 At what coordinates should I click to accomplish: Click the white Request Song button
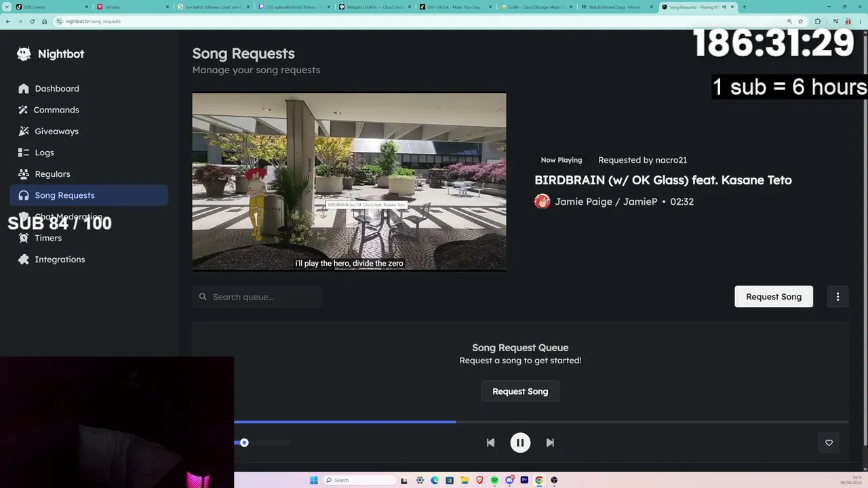(x=774, y=296)
